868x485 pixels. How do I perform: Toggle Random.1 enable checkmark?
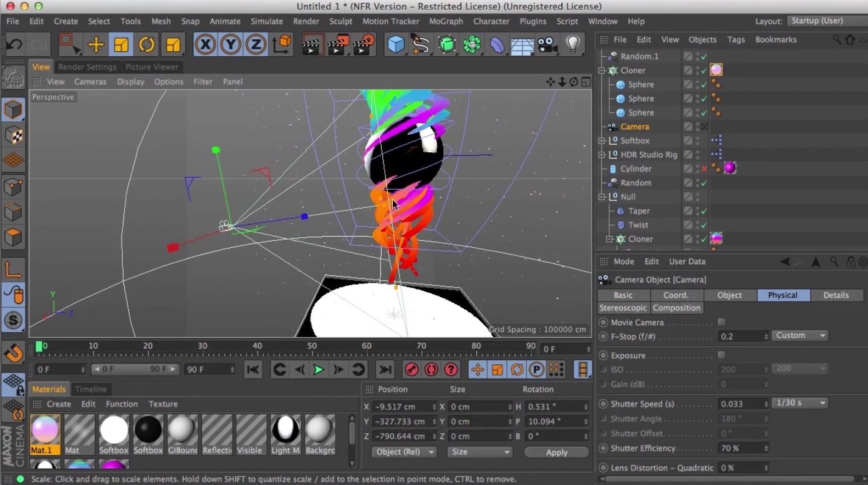[704, 56]
